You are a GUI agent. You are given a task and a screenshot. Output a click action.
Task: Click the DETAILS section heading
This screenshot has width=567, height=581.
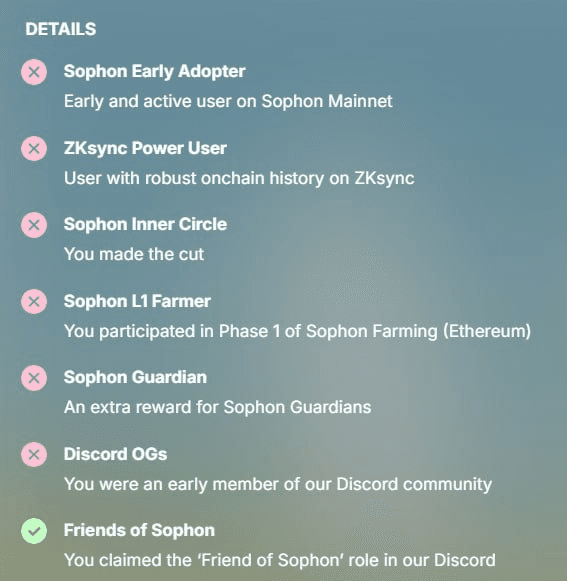pos(61,29)
